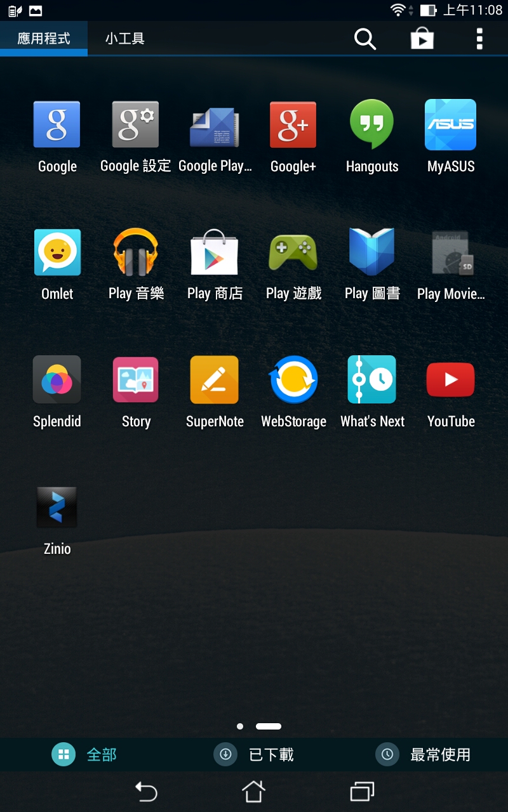Go to first page indicator dot
The height and width of the screenshot is (812, 508).
(240, 726)
